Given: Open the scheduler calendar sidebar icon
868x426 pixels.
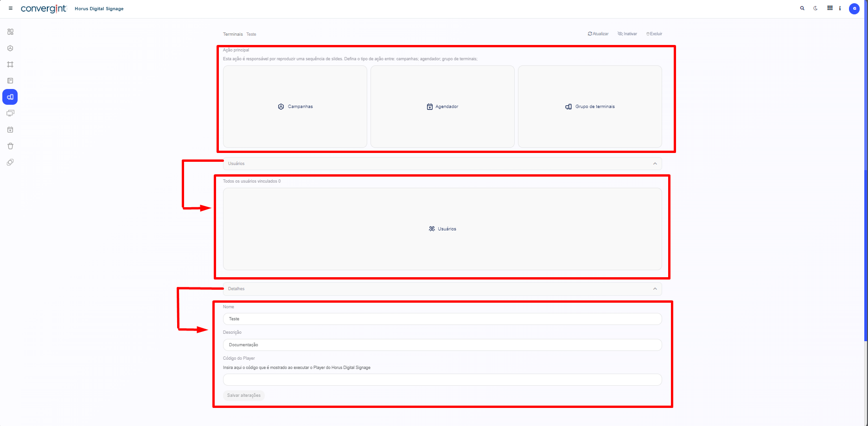Looking at the screenshot, I should pyautogui.click(x=10, y=130).
